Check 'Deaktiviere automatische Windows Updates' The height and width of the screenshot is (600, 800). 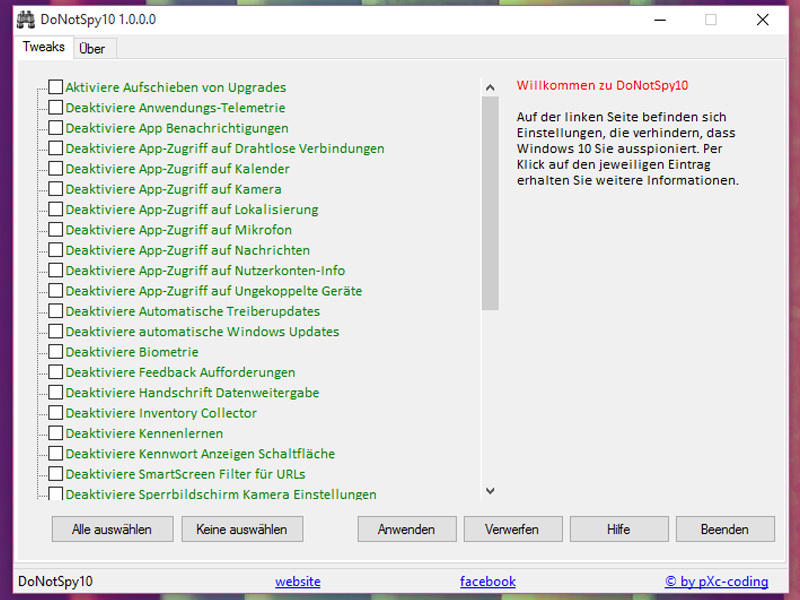(x=56, y=331)
